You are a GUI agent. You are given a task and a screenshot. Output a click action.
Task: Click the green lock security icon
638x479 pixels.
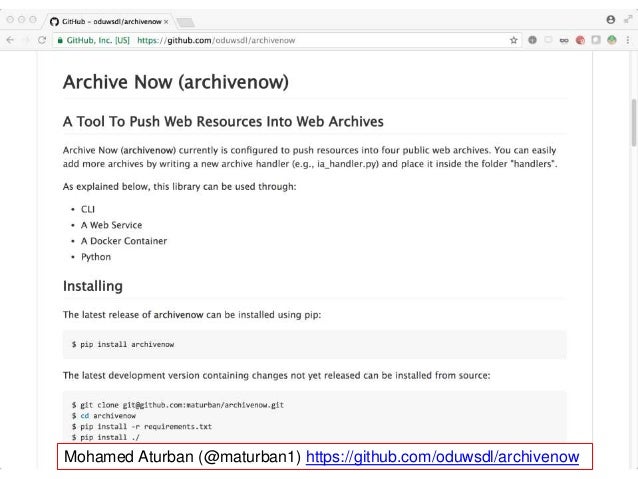[x=60, y=40]
